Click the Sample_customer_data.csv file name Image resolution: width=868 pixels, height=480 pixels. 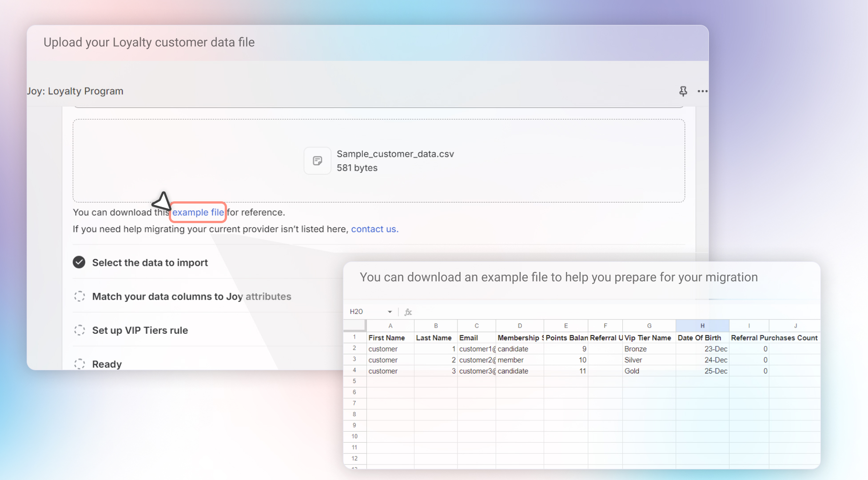click(395, 154)
